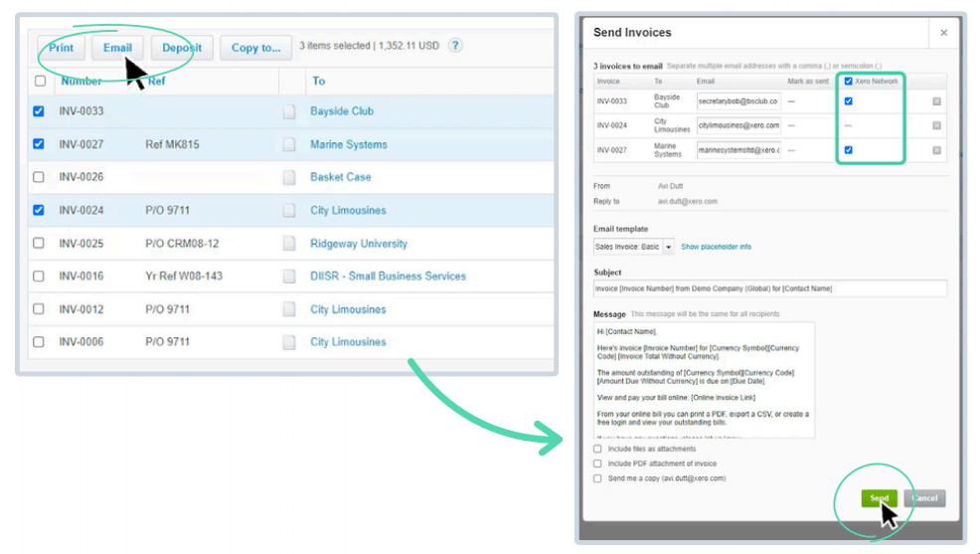Open the Copy to... menu

[256, 48]
